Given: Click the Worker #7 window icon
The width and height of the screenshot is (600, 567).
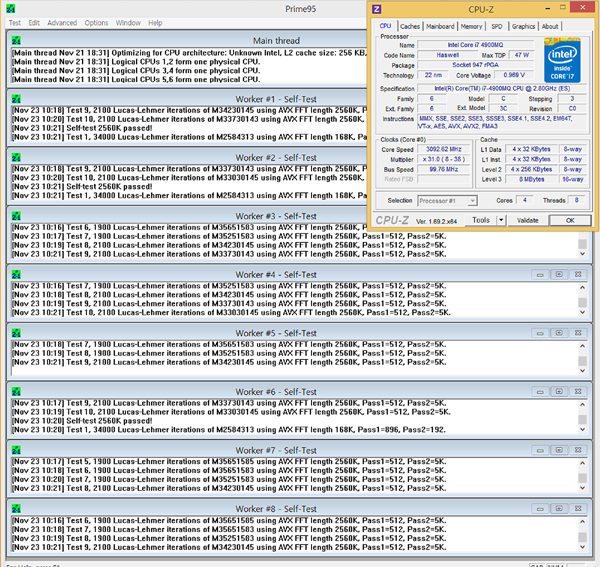Looking at the screenshot, I should click(x=16, y=450).
